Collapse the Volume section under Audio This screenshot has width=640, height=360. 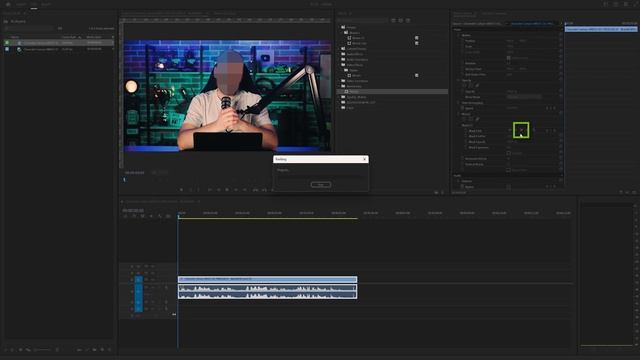coord(458,181)
